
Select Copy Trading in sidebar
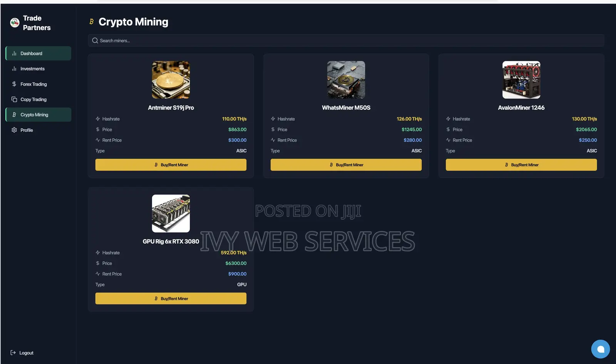click(38, 99)
